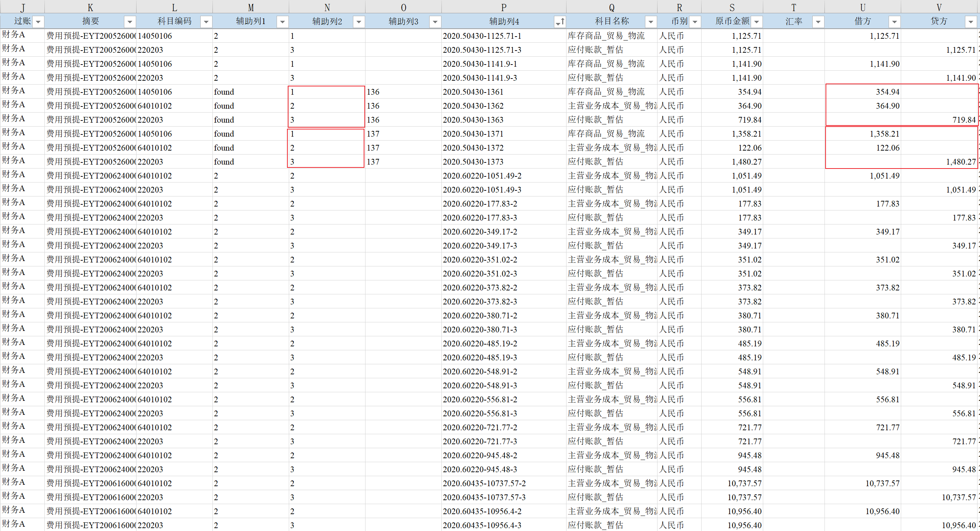Click the sorted 辅助列4 filter button
The height and width of the screenshot is (531, 980).
pos(560,22)
